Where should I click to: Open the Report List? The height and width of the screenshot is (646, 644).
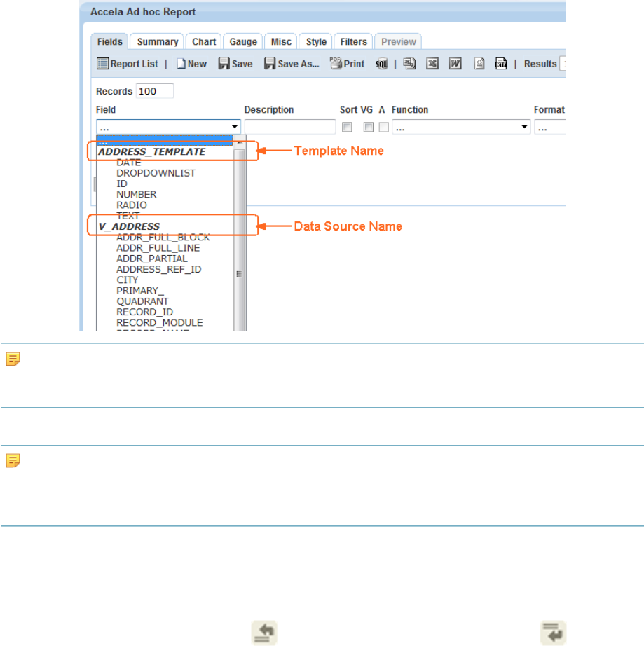tap(128, 64)
